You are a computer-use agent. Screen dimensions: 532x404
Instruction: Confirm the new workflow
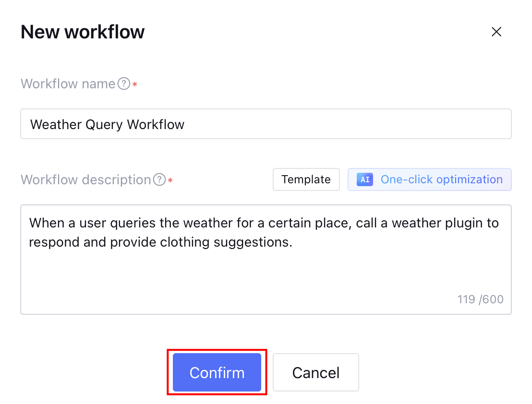tap(217, 372)
